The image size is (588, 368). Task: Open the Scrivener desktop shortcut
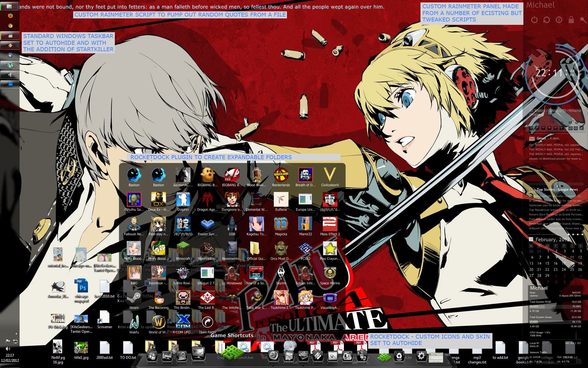pos(104,320)
